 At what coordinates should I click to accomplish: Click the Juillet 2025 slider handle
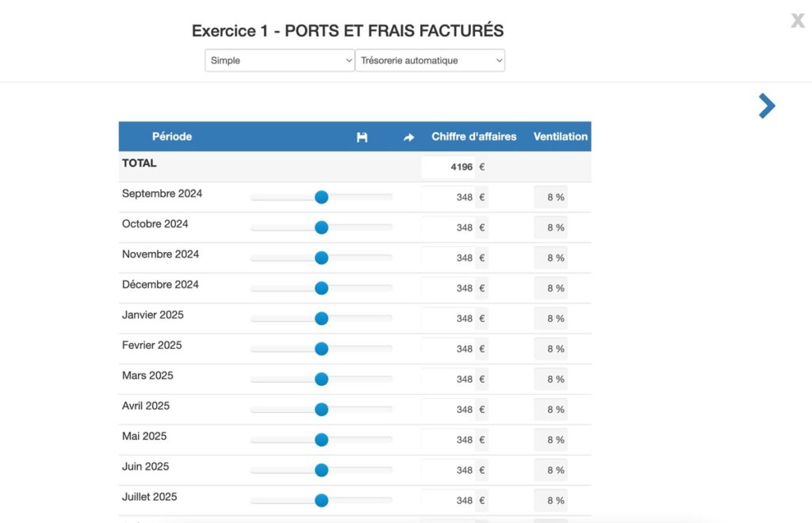tap(321, 501)
